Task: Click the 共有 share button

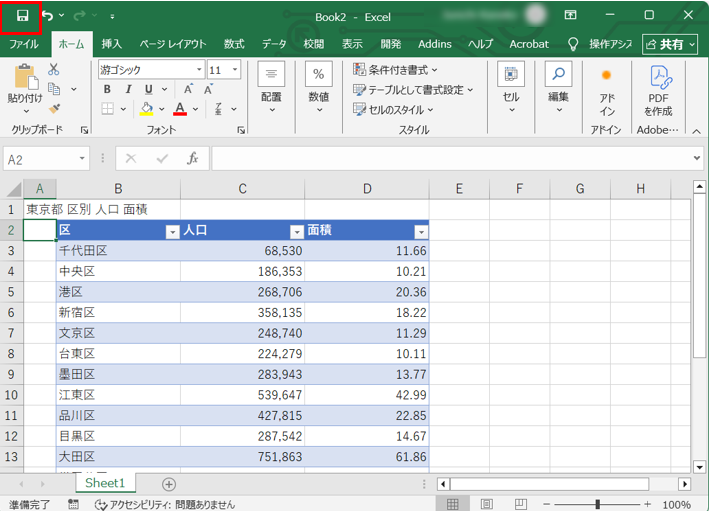Action: tap(670, 45)
